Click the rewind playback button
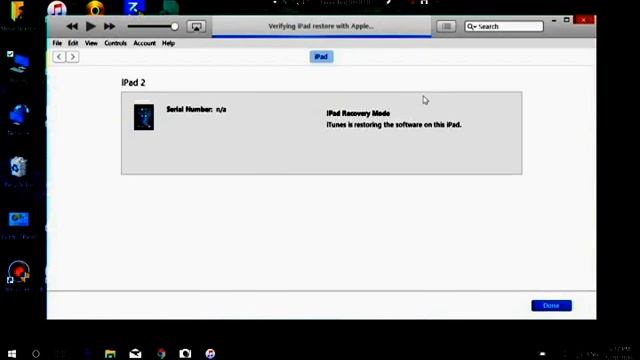The width and height of the screenshot is (640, 360). 72,27
